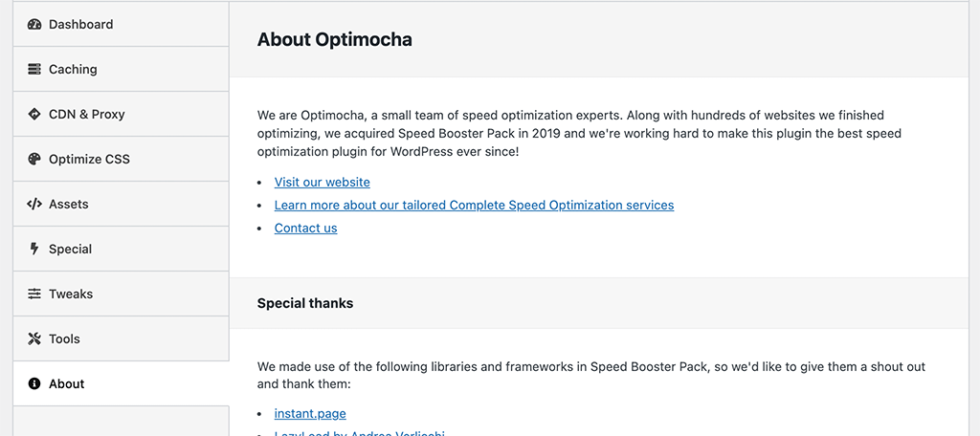Click the Contact us link
Screen dimensions: 980x436
tap(305, 228)
